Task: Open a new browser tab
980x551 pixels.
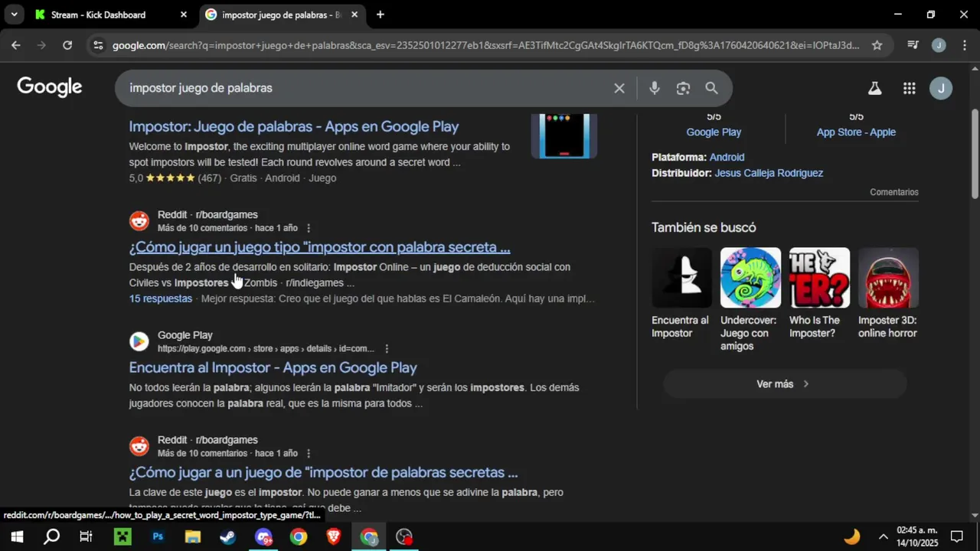Action: click(381, 15)
